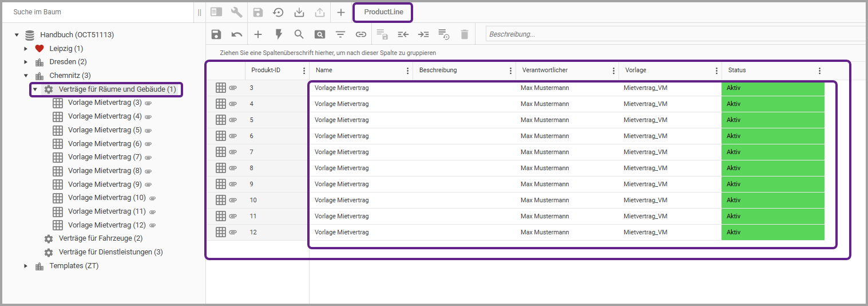This screenshot has width=868, height=306.
Task: Click the wrench settings icon
Action: pyautogui.click(x=237, y=12)
